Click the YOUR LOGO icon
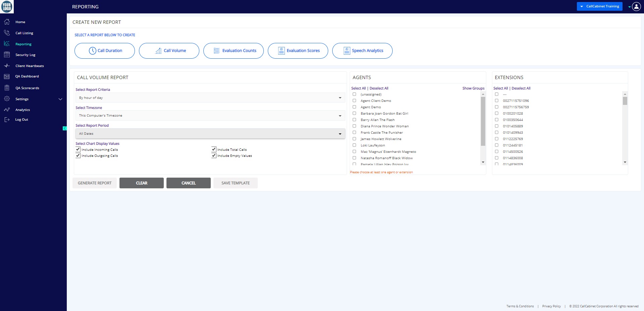 tap(7, 7)
